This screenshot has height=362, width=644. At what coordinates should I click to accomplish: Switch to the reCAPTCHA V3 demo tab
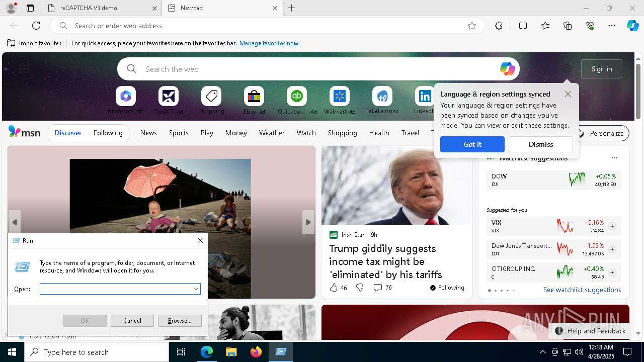(101, 8)
